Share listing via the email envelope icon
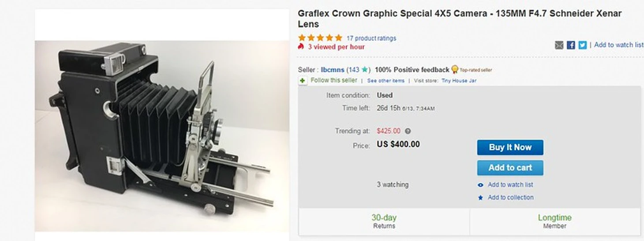The height and width of the screenshot is (241, 644). point(559,45)
